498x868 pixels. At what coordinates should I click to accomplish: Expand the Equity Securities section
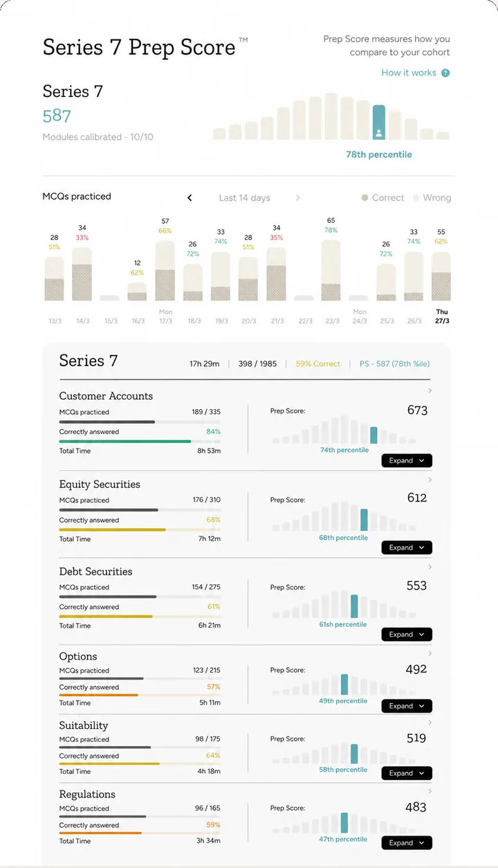(x=407, y=548)
